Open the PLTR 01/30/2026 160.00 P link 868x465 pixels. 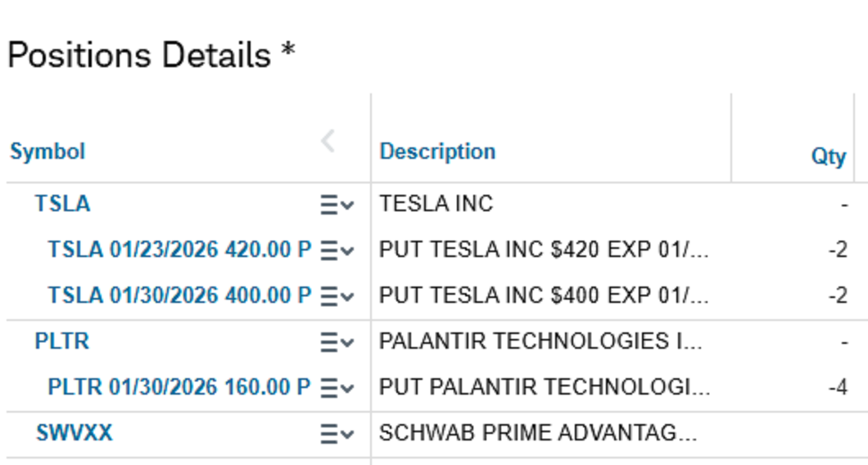click(x=179, y=387)
